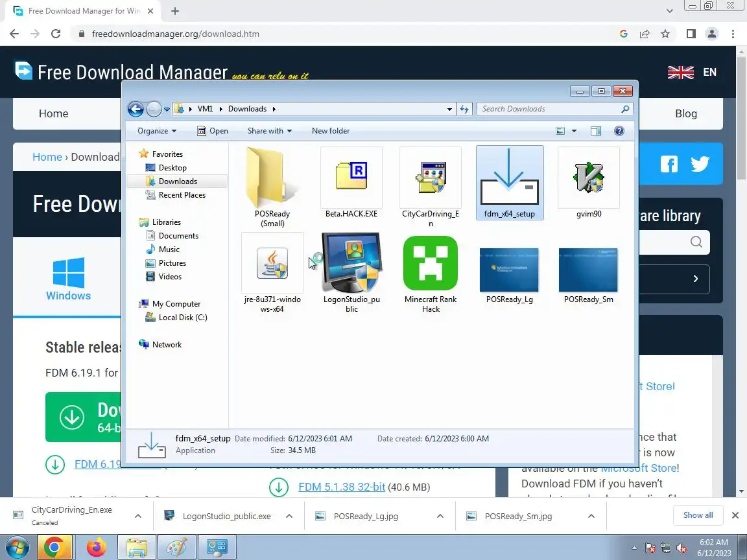
Task: Expand options for LogonStudio_public.exe download
Action: (x=289, y=516)
